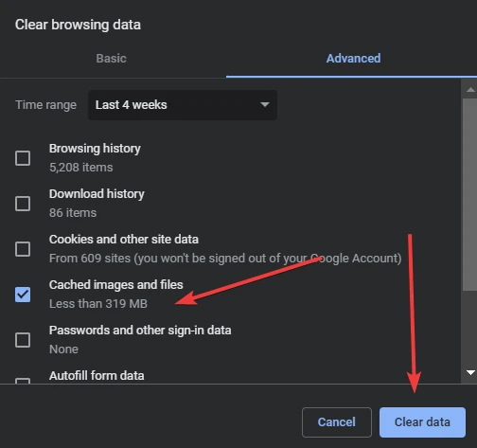Switch to the Basic tab
This screenshot has height=448, width=477.
click(x=111, y=59)
